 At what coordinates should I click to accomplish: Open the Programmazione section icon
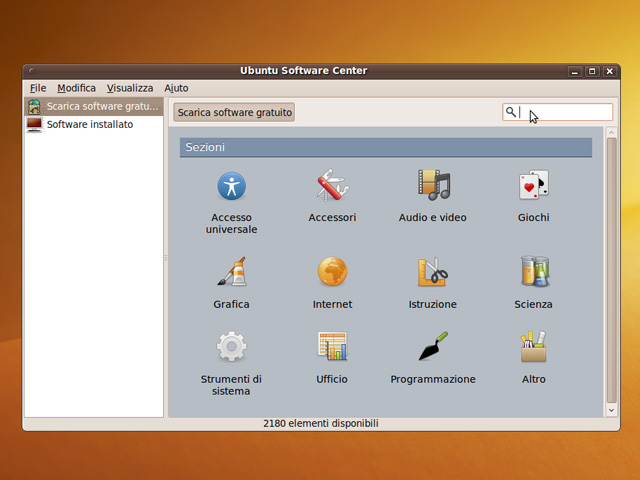[x=433, y=347]
